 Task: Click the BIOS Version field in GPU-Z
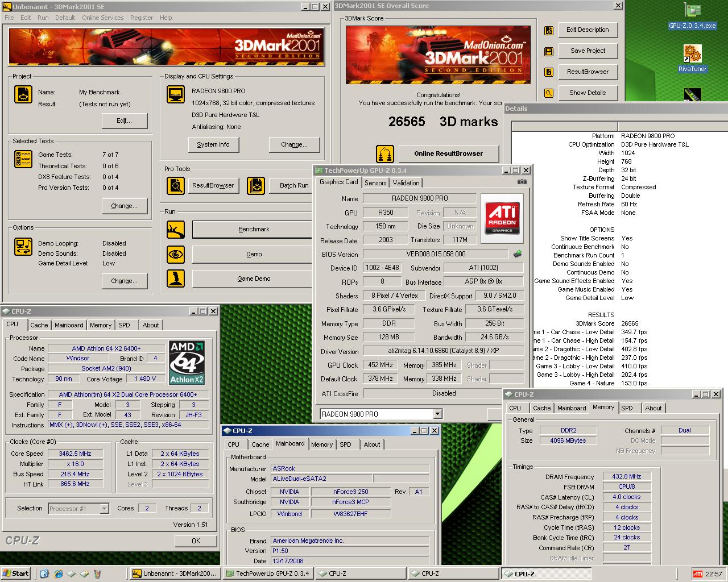(x=436, y=254)
